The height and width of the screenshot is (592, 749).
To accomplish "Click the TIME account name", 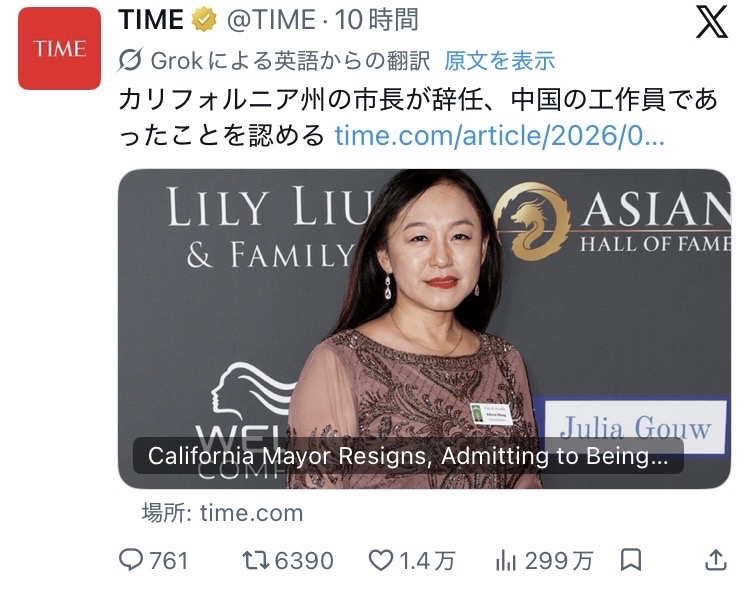I will [x=151, y=20].
